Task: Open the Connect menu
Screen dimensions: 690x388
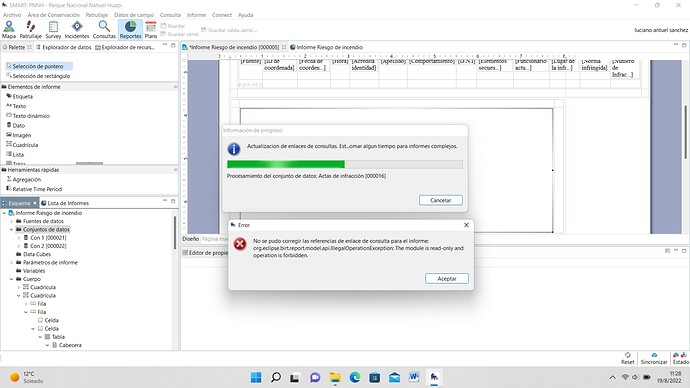Action: tap(222, 15)
